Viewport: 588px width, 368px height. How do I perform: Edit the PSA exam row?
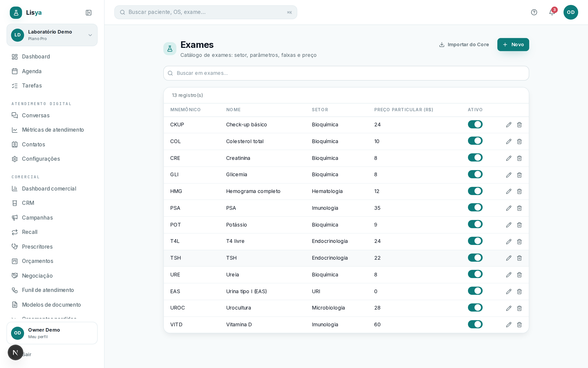509,208
